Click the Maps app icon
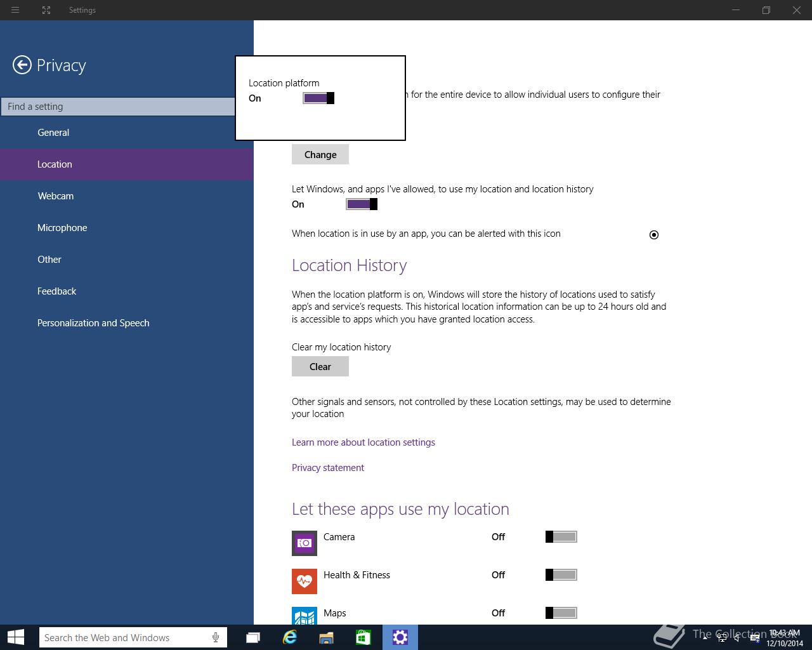The width and height of the screenshot is (812, 650). (x=304, y=616)
